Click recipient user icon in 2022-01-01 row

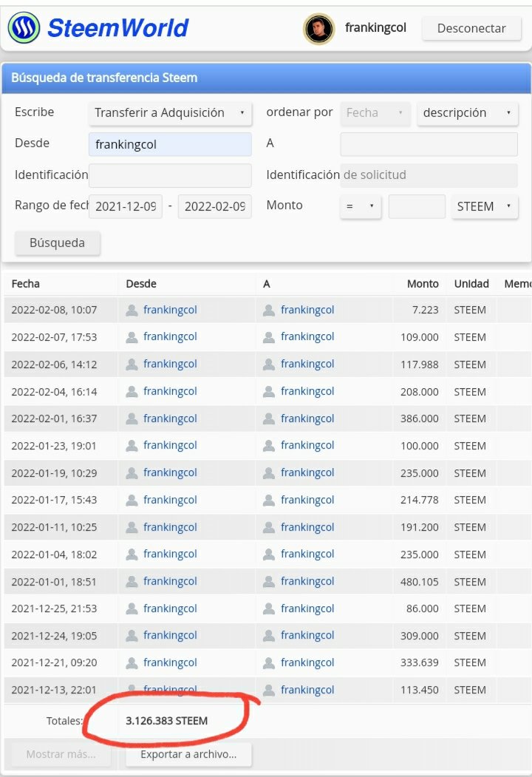point(269,582)
